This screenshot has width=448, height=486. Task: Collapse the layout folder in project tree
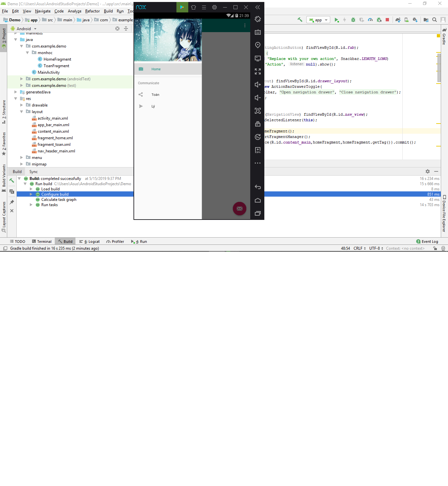(x=22, y=112)
